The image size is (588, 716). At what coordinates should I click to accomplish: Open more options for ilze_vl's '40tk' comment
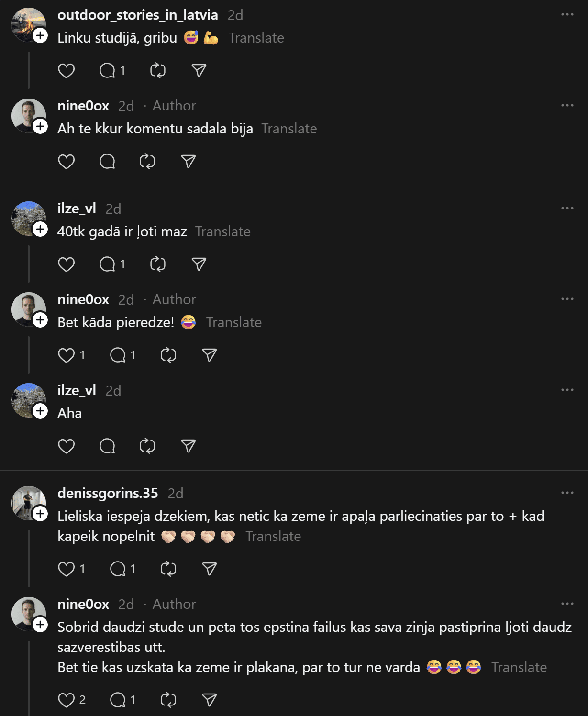click(567, 209)
